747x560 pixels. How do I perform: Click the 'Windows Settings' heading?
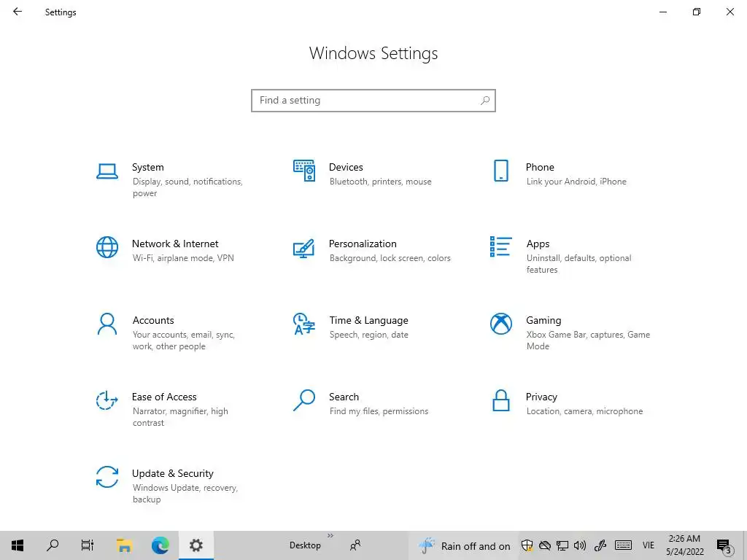pos(373,53)
